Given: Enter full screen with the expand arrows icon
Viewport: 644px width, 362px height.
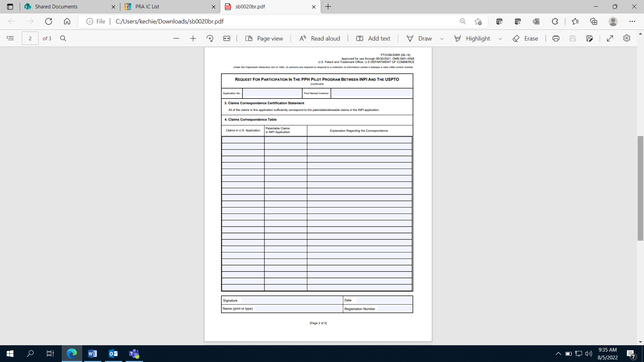Looking at the screenshot, I should tap(610, 39).
